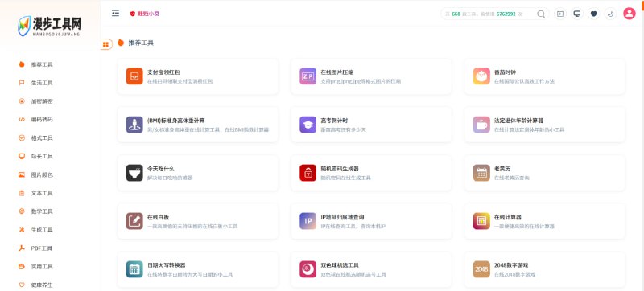Image resolution: width=644 pixels, height=291 pixels.
Task: Select 编码转码 in the sidebar
Action: click(x=42, y=120)
